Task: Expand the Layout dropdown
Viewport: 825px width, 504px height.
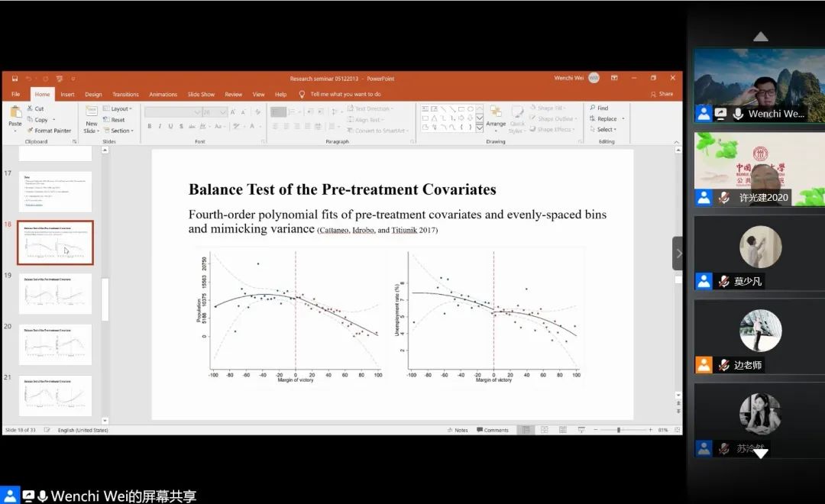Action: (x=117, y=108)
